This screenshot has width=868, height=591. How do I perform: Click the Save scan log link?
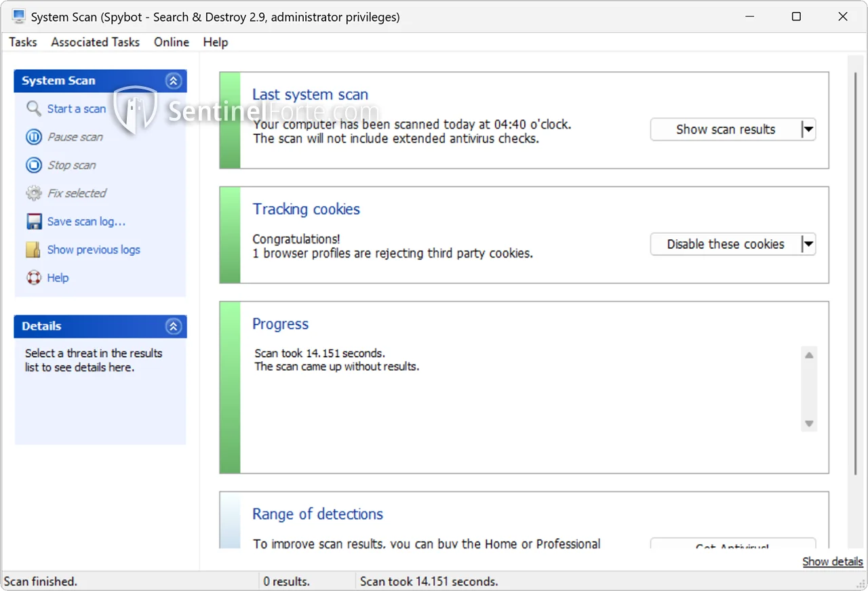tap(86, 222)
